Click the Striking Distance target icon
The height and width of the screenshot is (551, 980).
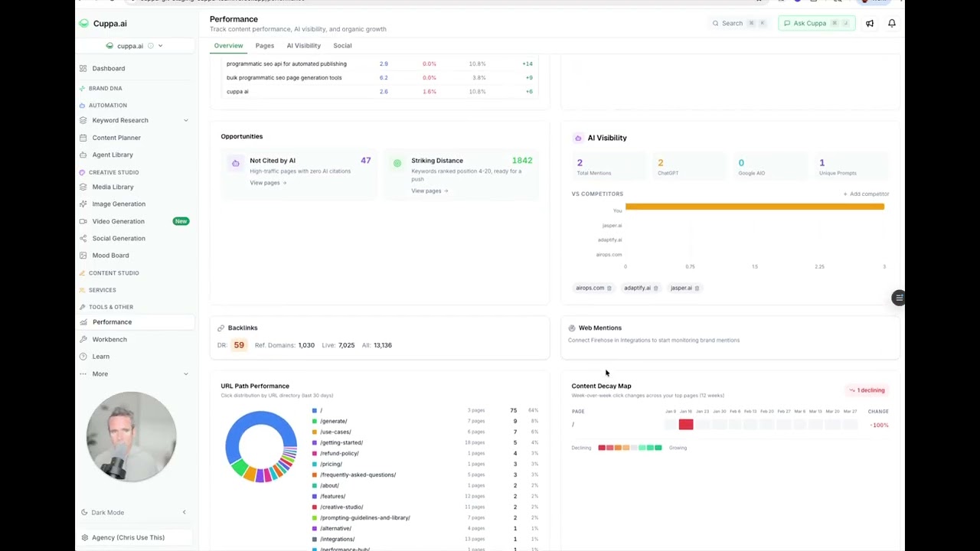pyautogui.click(x=397, y=163)
